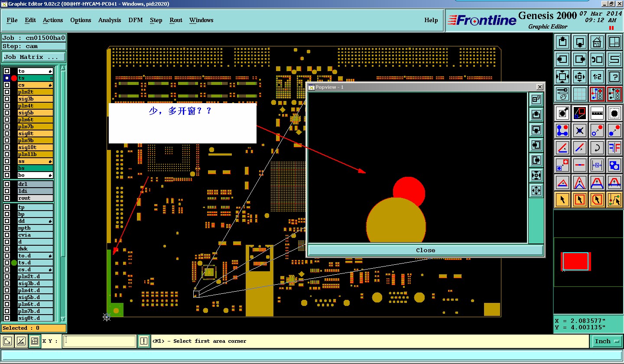The image size is (624, 364).
Task: Click the X Y coordinate input field
Action: pyautogui.click(x=100, y=341)
